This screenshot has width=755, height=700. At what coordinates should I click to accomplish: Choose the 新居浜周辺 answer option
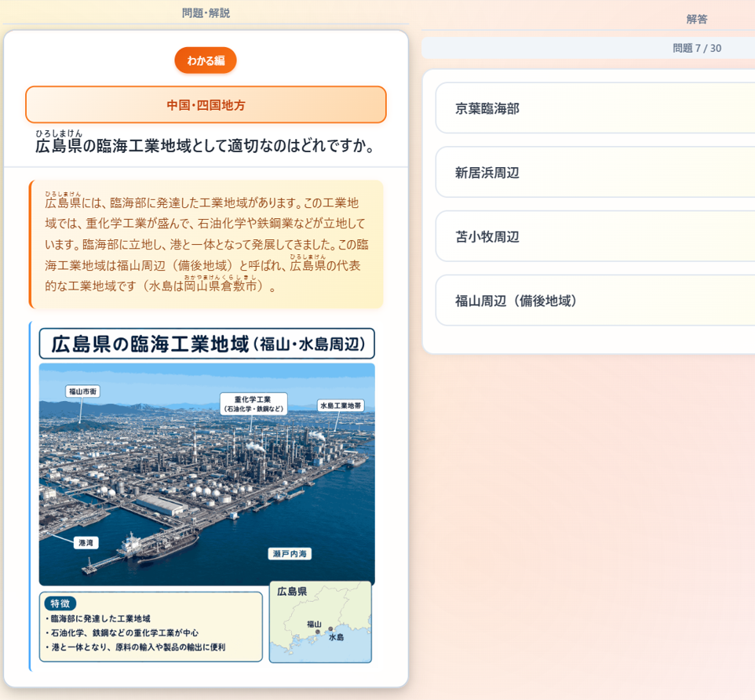(x=595, y=173)
